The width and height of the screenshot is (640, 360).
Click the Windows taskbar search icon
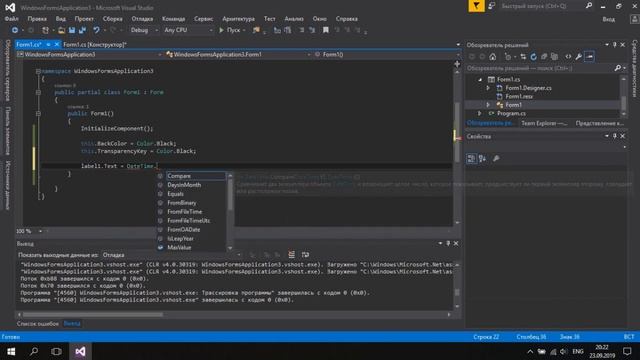pyautogui.click(x=34, y=351)
